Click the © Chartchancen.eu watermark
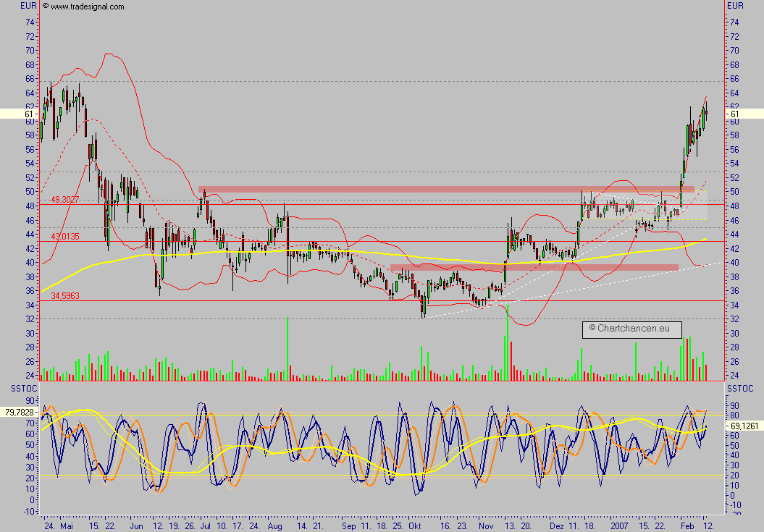The height and width of the screenshot is (532, 764). [x=631, y=329]
